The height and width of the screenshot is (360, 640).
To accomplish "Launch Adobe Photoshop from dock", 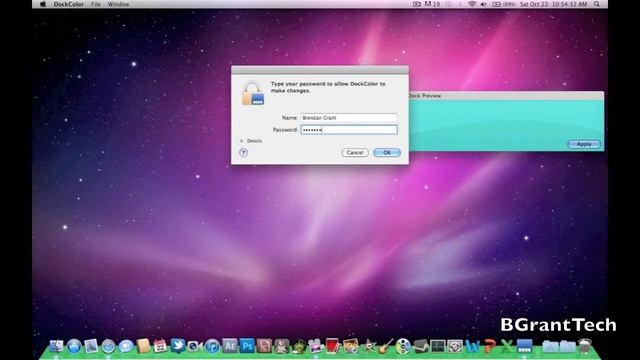I will coord(247,346).
